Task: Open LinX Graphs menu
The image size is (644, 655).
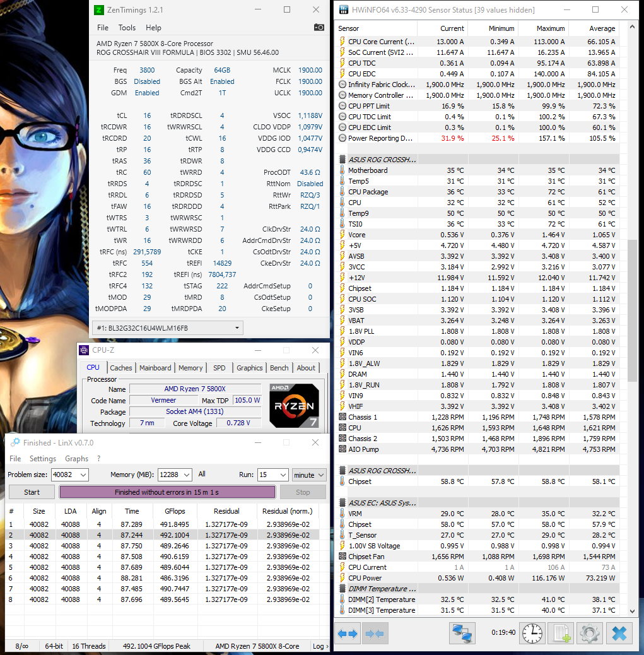Action: click(76, 458)
